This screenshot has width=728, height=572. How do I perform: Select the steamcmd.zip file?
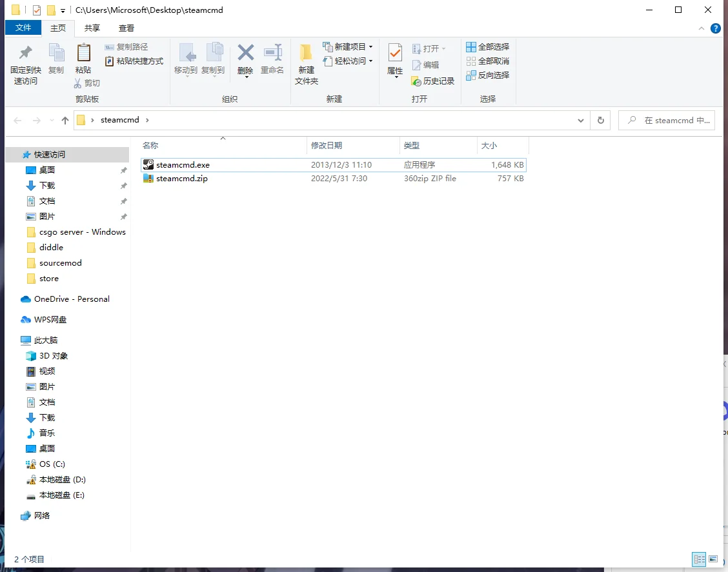pos(334,179)
